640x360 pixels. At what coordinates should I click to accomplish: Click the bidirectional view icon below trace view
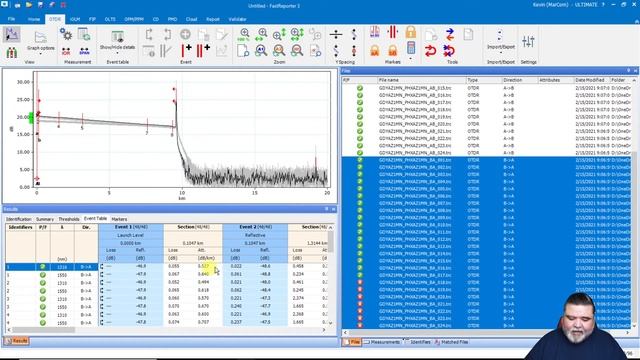[x=11, y=53]
